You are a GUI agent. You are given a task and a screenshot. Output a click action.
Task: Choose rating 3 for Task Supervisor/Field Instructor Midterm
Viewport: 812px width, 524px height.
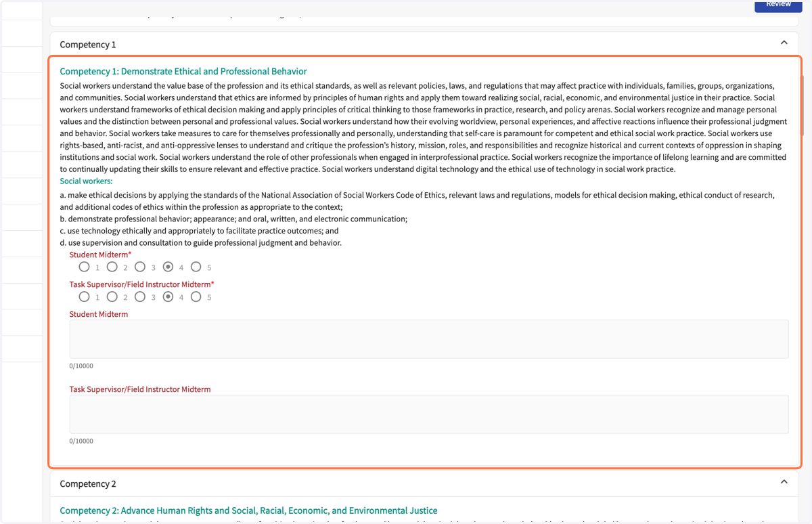tap(140, 297)
